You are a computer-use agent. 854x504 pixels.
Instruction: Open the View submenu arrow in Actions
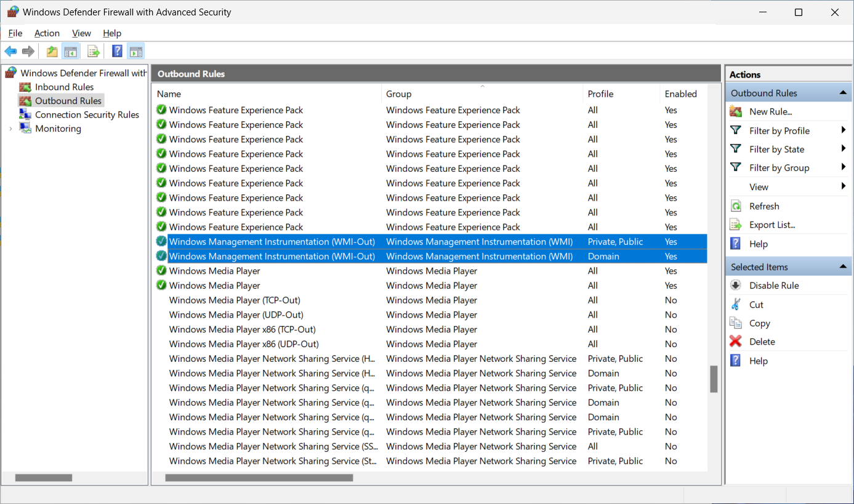844,186
